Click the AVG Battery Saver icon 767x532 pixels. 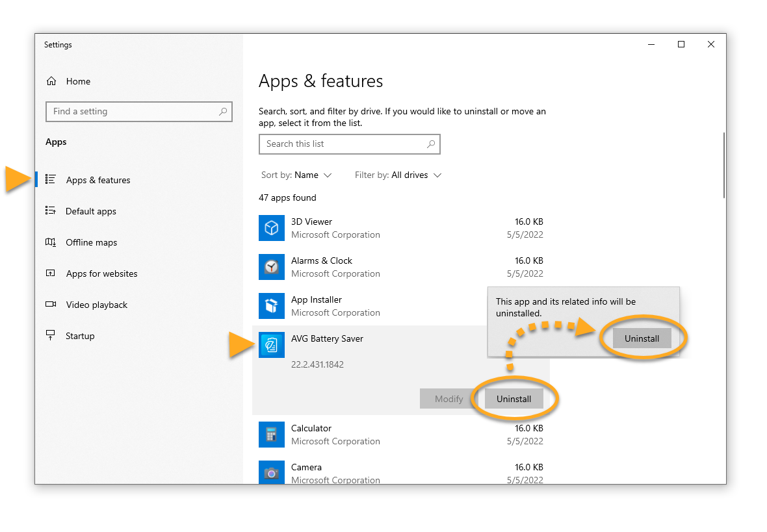pos(272,345)
